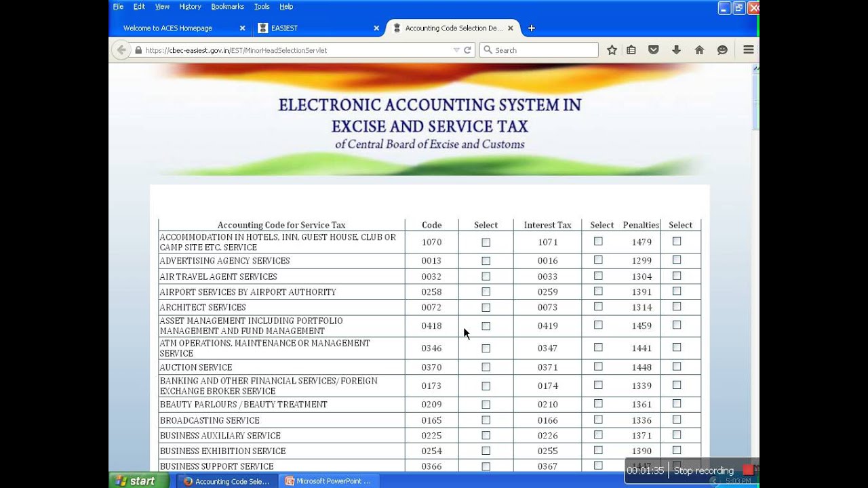
Task: Click the AIR TRAVEL AGENT SERVICES row text
Action: tap(218, 277)
